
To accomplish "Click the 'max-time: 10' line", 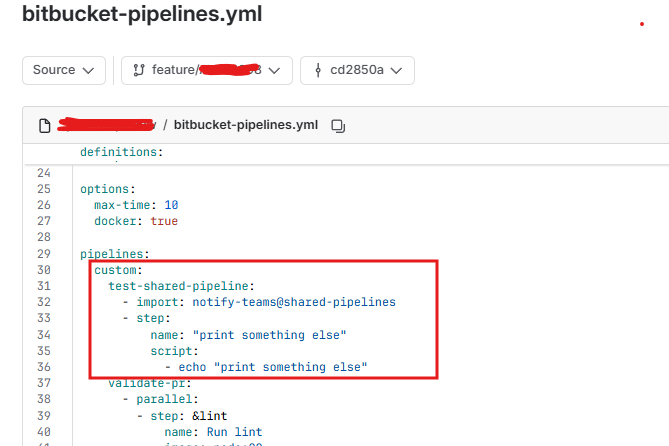I will coord(136,205).
